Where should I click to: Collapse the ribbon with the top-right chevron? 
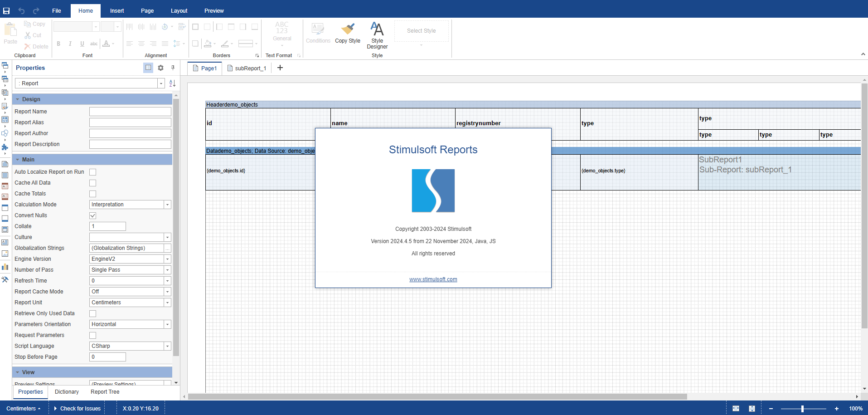coord(863,54)
